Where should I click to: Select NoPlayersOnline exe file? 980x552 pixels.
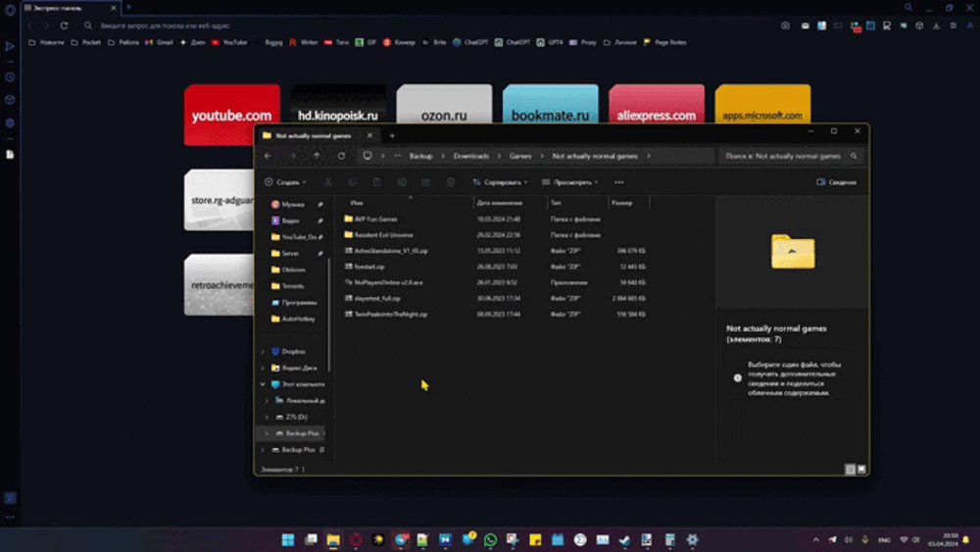coord(383,282)
